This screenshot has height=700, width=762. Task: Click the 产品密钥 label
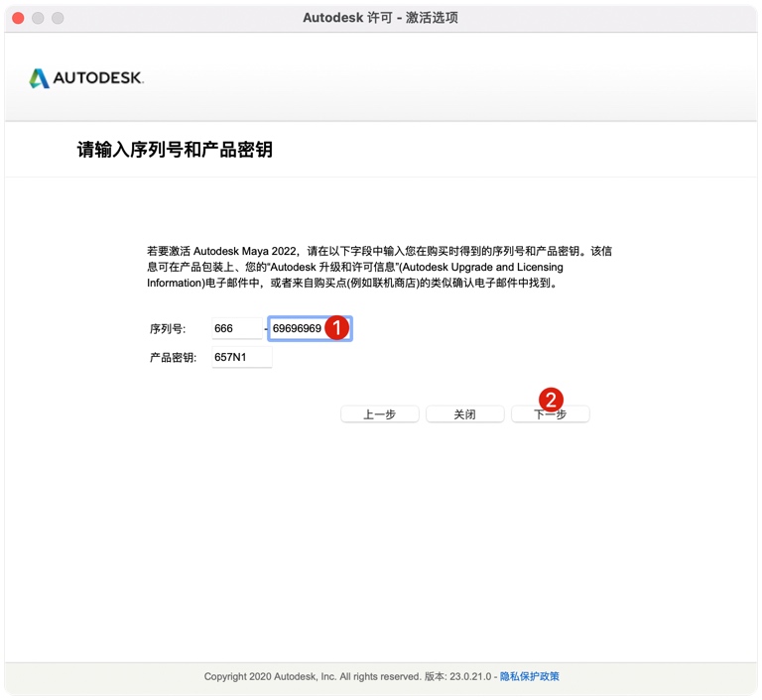tap(174, 357)
